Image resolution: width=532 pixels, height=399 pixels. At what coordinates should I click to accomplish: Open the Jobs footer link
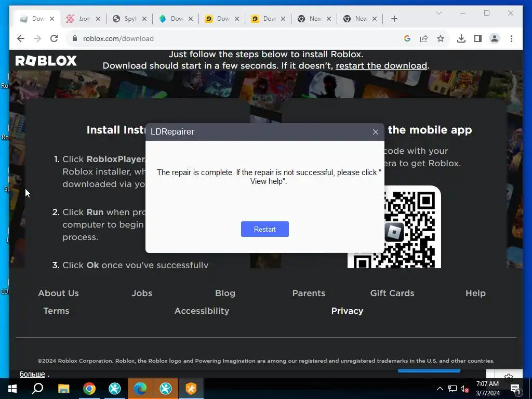[x=142, y=293]
